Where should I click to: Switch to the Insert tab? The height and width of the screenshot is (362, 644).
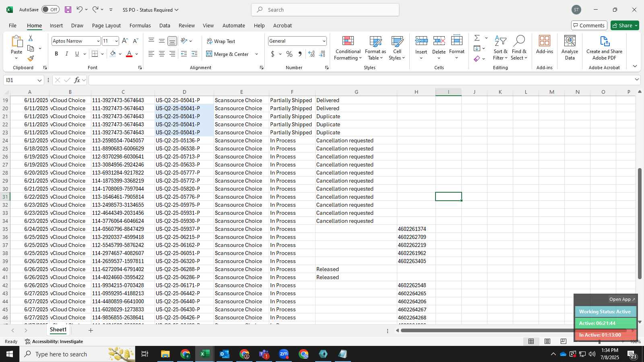point(56,25)
